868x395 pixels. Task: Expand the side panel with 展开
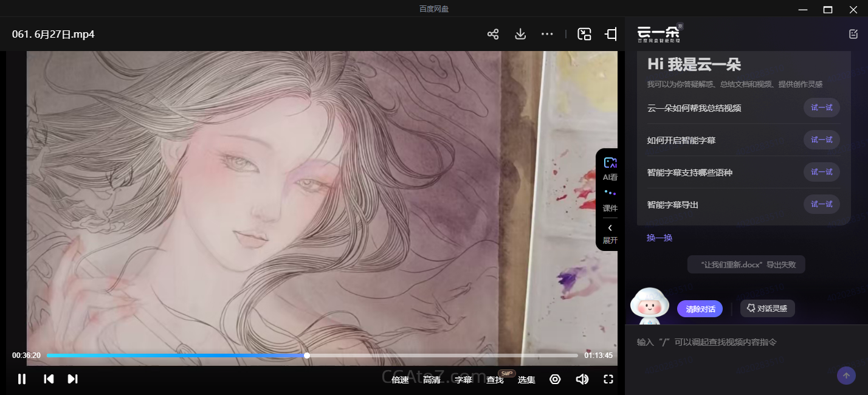coord(610,233)
